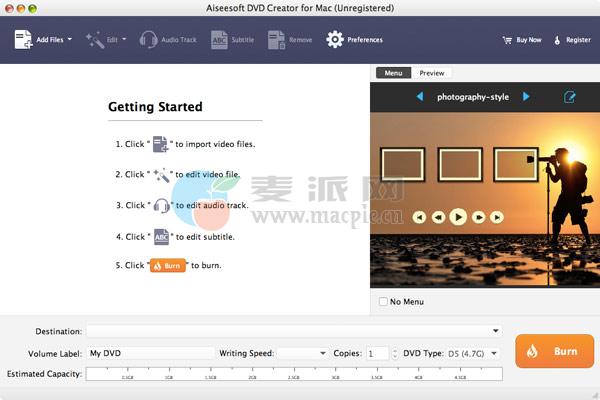Click the orange Burn button at bottom right
Screen dimensions: 600x400
[554, 351]
